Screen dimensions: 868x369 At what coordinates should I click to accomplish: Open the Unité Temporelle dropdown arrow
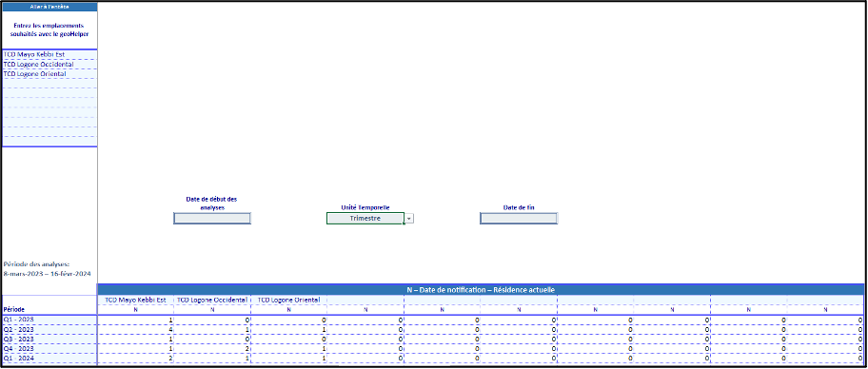pyautogui.click(x=409, y=219)
